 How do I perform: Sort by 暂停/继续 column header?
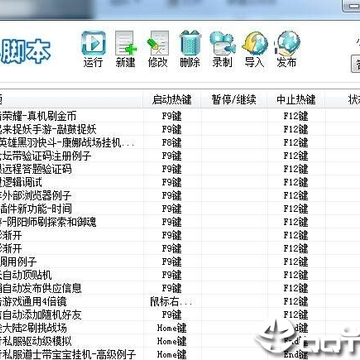(234, 99)
